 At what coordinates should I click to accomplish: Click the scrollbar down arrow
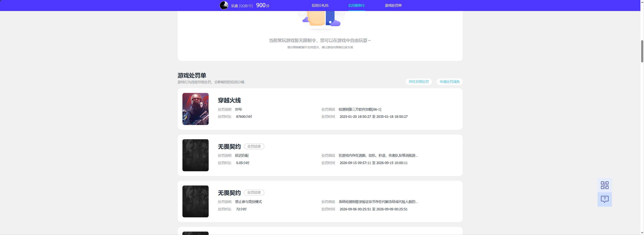(x=642, y=233)
